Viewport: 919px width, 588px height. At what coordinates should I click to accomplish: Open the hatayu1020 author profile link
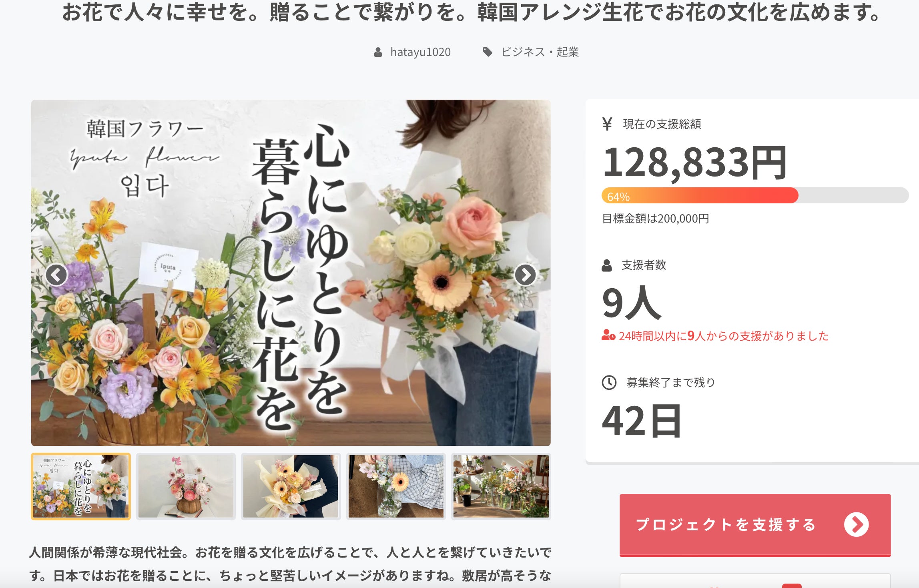(420, 52)
